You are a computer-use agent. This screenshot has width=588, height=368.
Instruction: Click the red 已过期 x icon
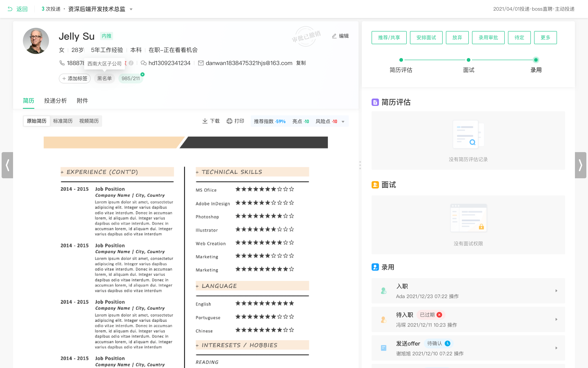(439, 315)
